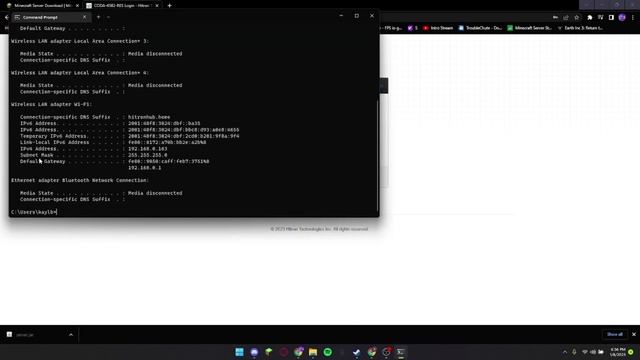Toggle Chrome side panel icon

611,18
